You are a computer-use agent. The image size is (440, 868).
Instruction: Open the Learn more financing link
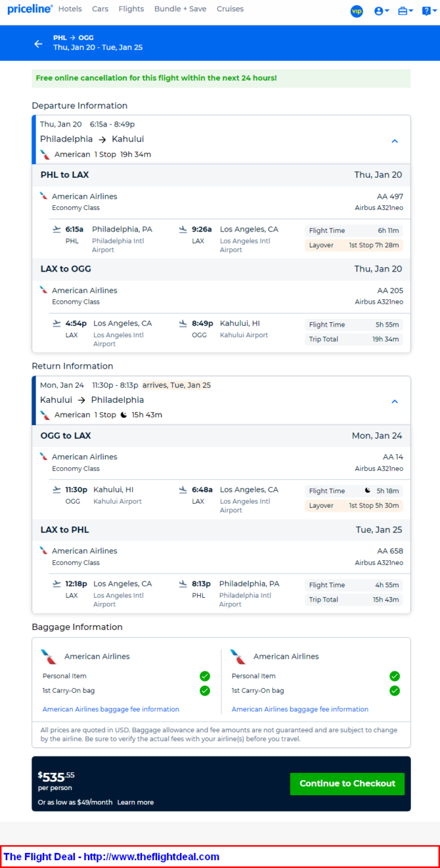pyautogui.click(x=135, y=802)
